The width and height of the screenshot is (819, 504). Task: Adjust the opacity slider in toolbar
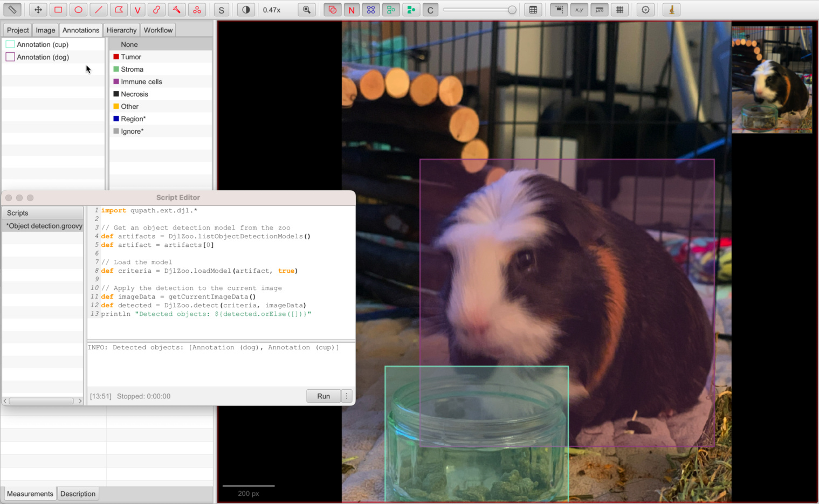pyautogui.click(x=479, y=10)
